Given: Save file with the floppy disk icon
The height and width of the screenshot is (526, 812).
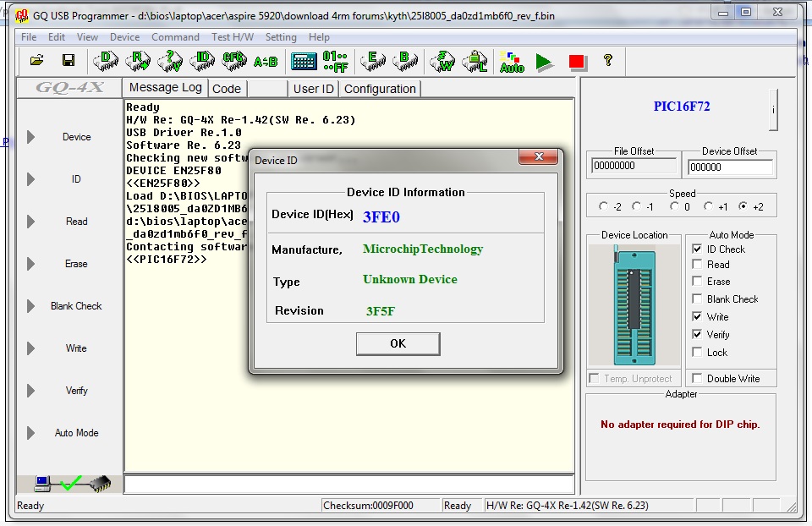Looking at the screenshot, I should point(69,61).
